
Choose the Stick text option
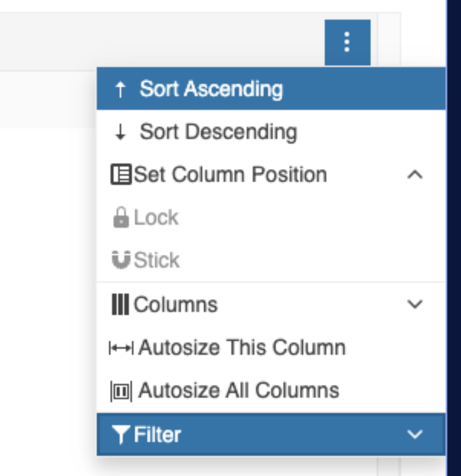(x=157, y=260)
